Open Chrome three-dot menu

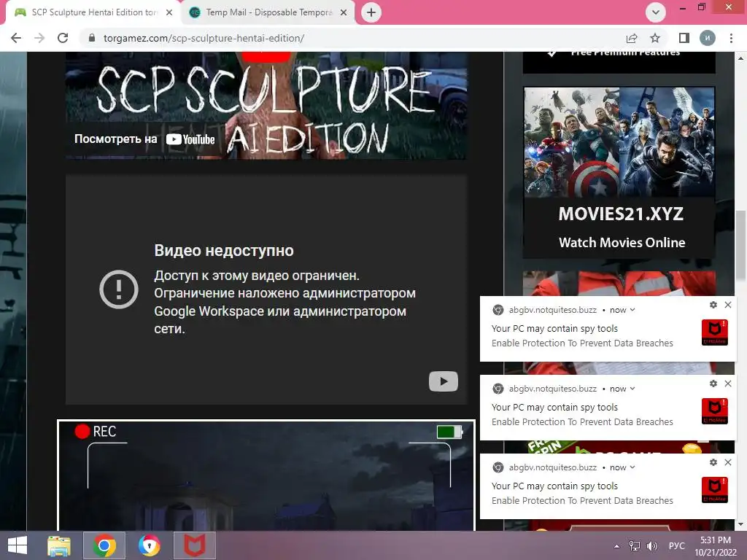731,38
